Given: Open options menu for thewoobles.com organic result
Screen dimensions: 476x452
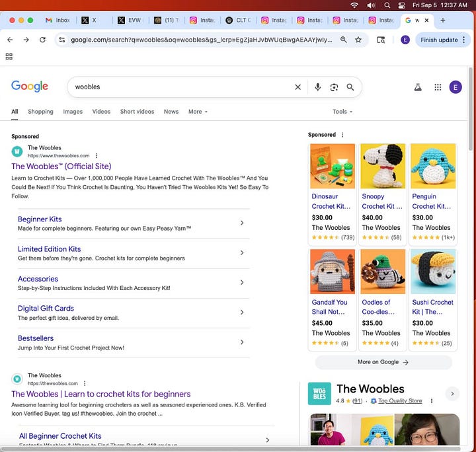Looking at the screenshot, I should pyautogui.click(x=85, y=383).
